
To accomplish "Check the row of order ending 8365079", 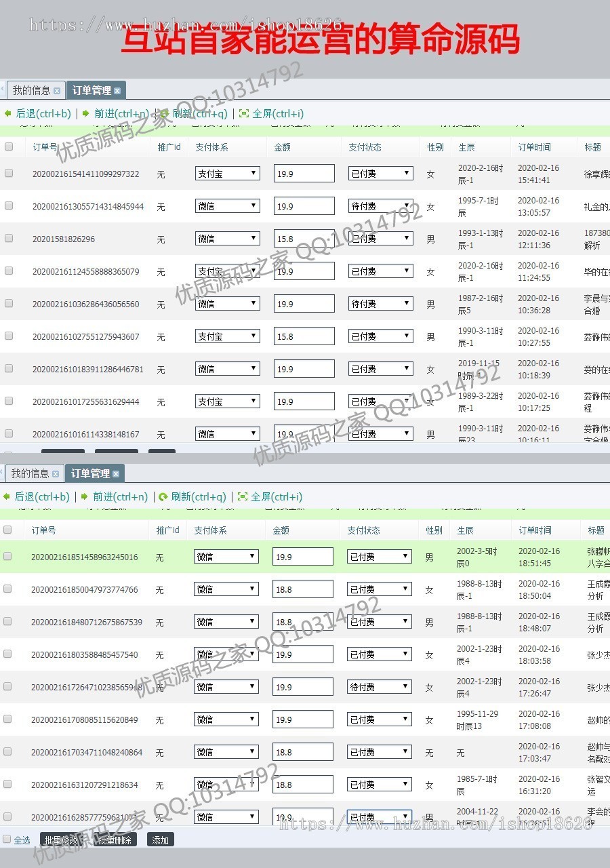I will [9, 271].
